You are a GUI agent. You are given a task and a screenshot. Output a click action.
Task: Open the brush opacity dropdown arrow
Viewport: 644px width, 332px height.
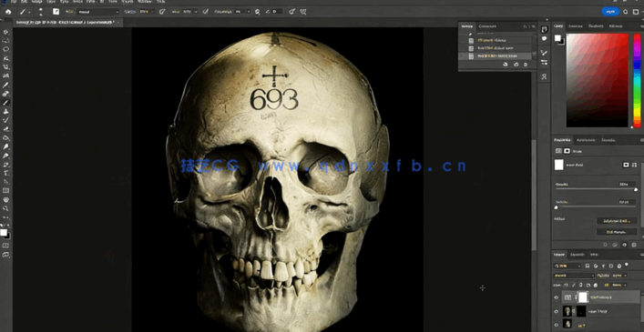coord(153,12)
